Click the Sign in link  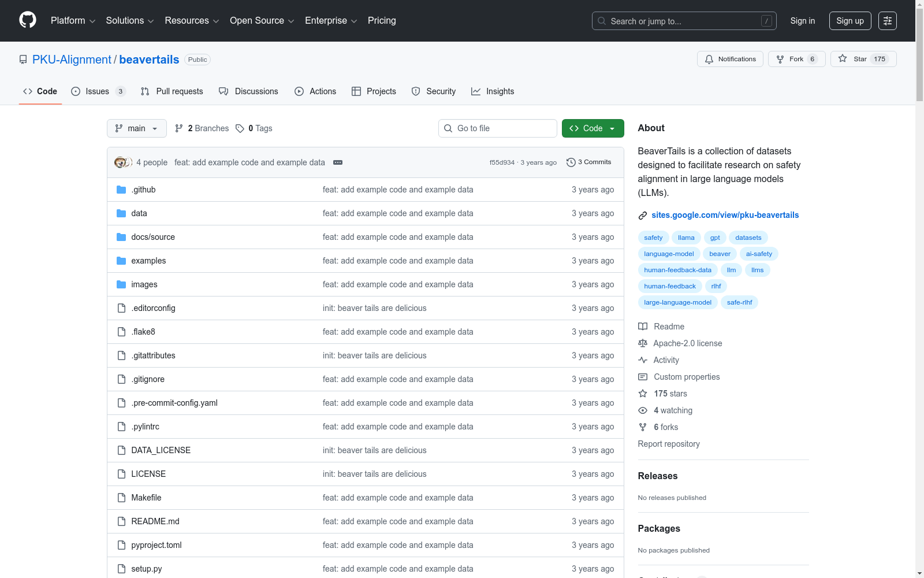coord(803,21)
